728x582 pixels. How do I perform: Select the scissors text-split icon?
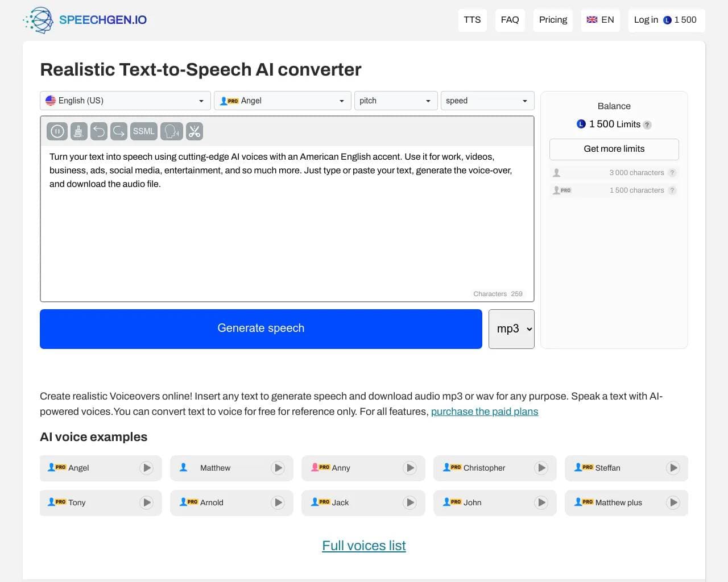tap(195, 131)
